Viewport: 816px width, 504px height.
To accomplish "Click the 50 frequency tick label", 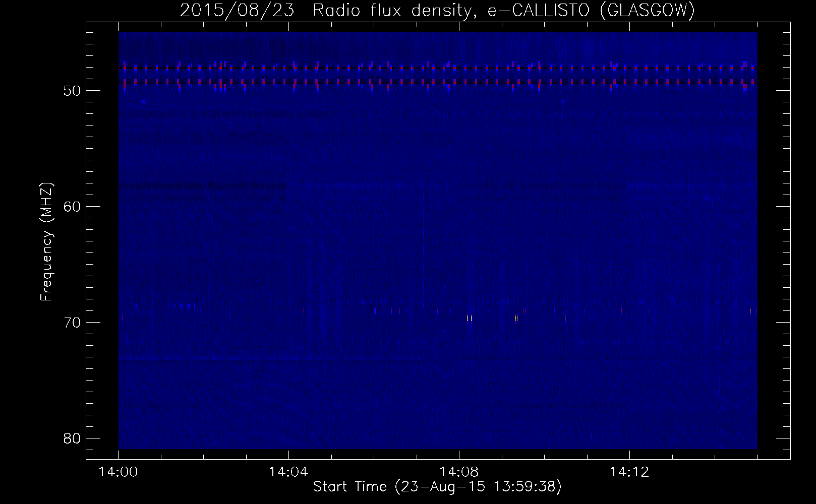I will tap(72, 91).
